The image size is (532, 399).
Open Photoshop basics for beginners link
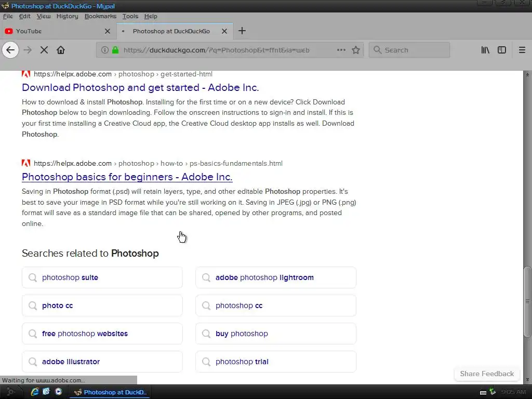point(127,177)
